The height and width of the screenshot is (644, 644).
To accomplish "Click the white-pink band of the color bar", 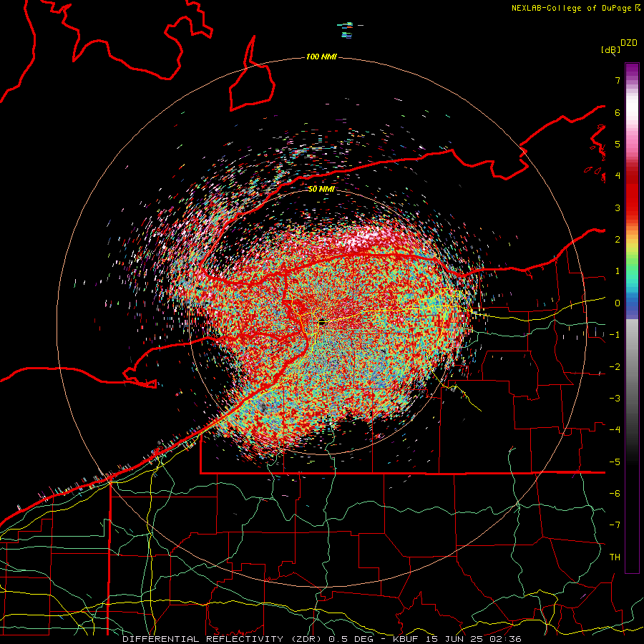I will tap(632, 111).
